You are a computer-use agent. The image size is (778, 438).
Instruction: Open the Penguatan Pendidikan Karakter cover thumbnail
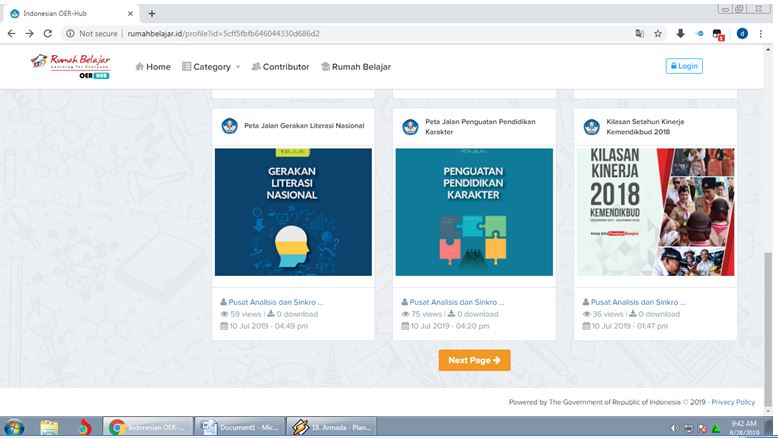(474, 212)
